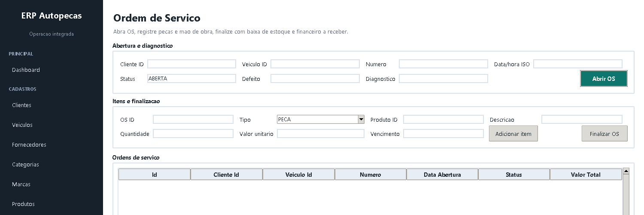This screenshot has height=215, width=644.
Task: Sort table by Numero column
Action: pos(371,175)
